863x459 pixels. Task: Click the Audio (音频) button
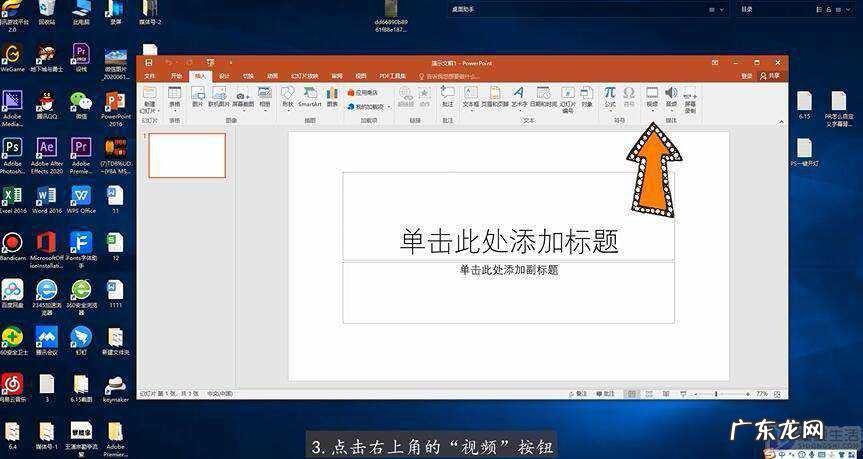(x=671, y=97)
